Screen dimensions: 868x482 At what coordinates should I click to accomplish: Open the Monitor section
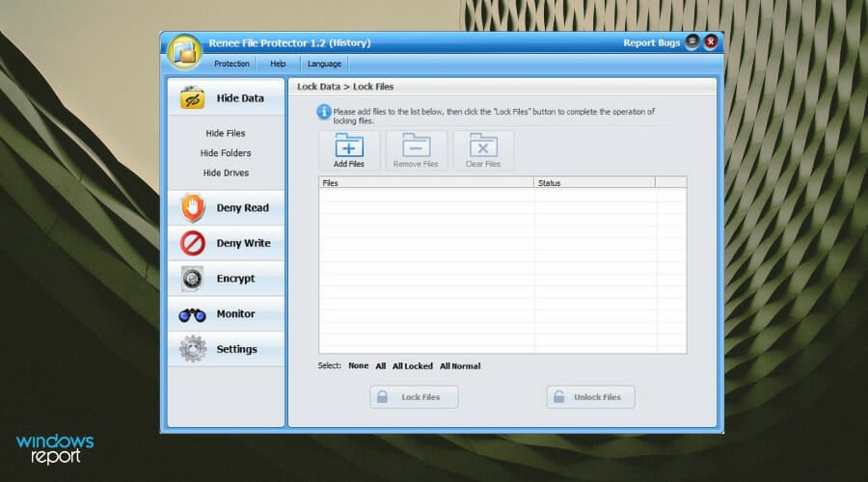pyautogui.click(x=226, y=313)
